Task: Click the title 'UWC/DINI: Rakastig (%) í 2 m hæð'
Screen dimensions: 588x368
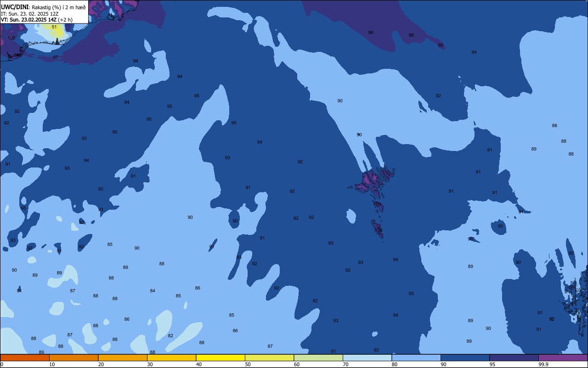Action: tap(43, 7)
